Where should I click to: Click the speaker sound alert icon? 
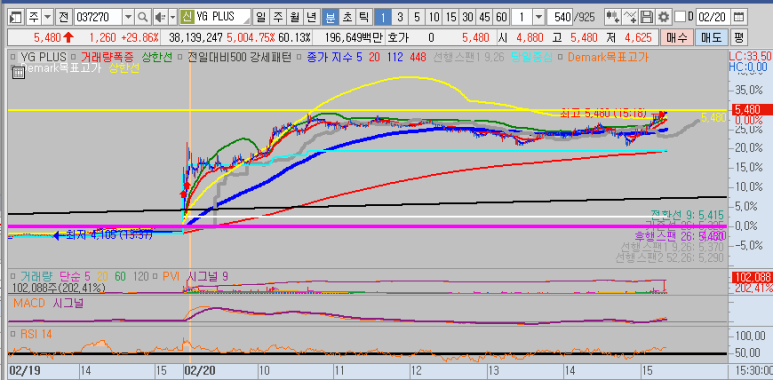pos(160,17)
